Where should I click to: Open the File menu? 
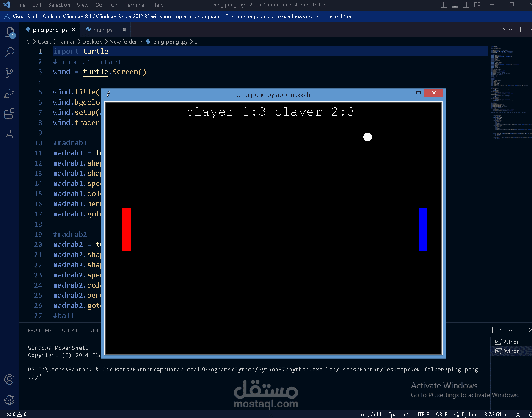(x=21, y=5)
